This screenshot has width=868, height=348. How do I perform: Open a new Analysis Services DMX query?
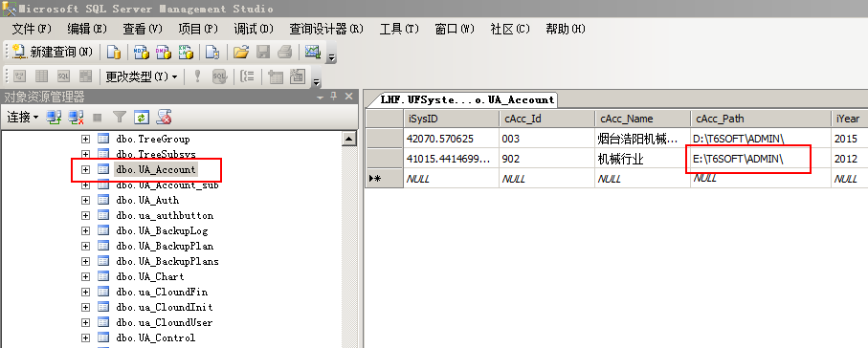pos(164,52)
